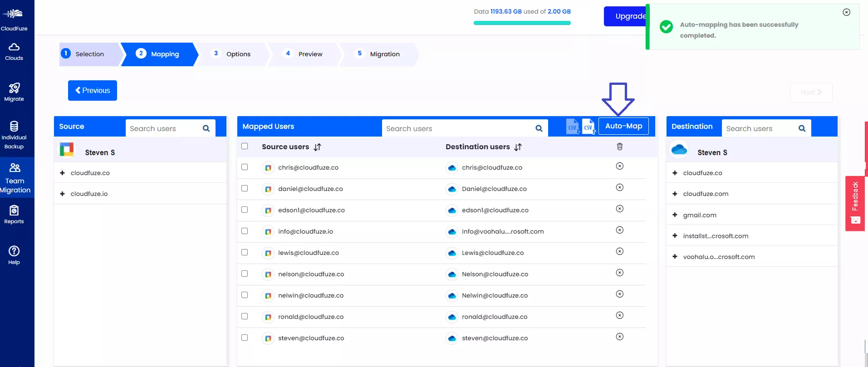The image size is (868, 367).
Task: Expand destination domain cloudfuze.co
Action: click(675, 173)
